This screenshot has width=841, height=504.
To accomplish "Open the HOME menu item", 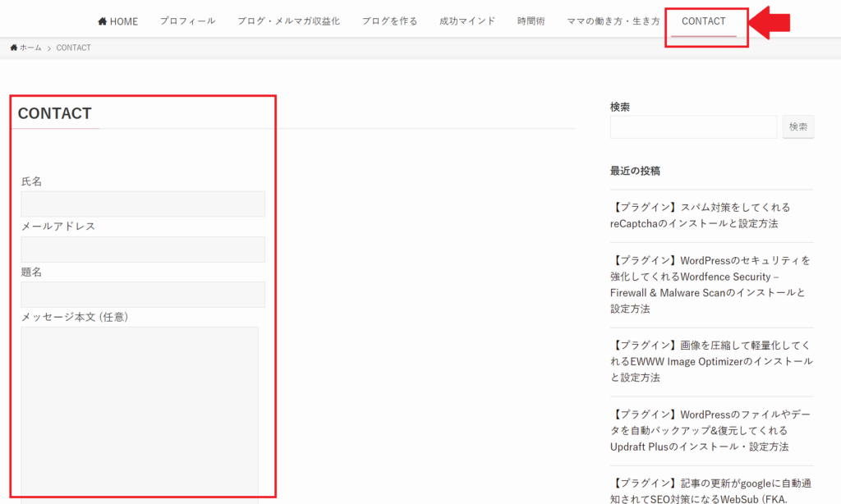I will 118,21.
